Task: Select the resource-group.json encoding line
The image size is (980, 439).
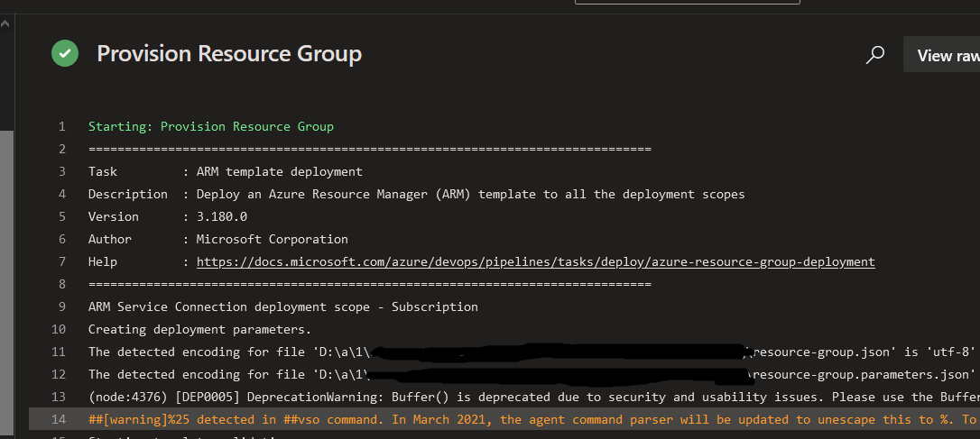Action: click(532, 352)
